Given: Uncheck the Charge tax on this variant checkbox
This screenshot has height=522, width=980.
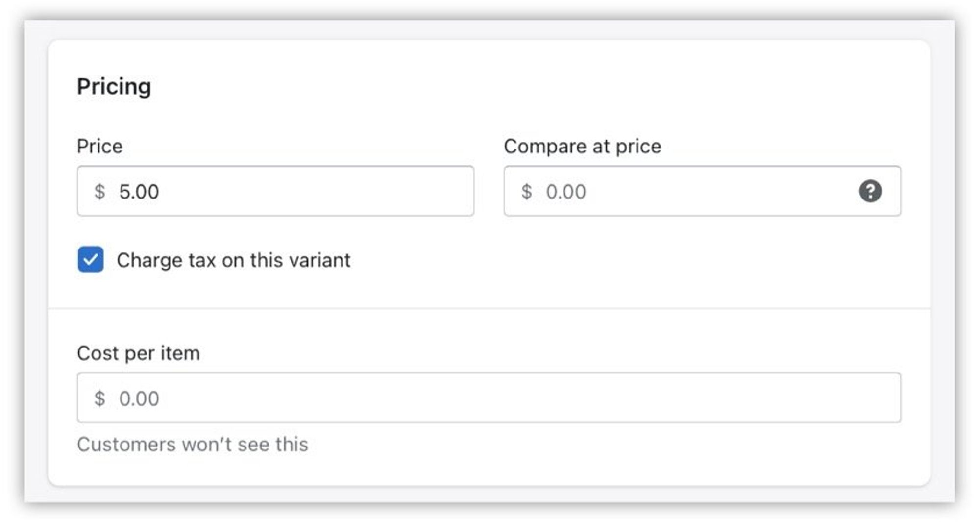Looking at the screenshot, I should 91,259.
